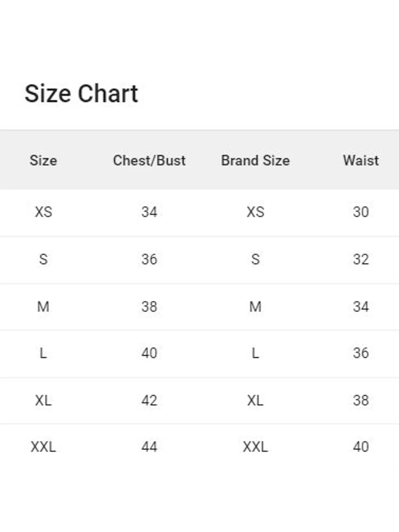Screen dimensions: 399x532
Task: Click waist value 30 in XS row
Action: coord(361,212)
